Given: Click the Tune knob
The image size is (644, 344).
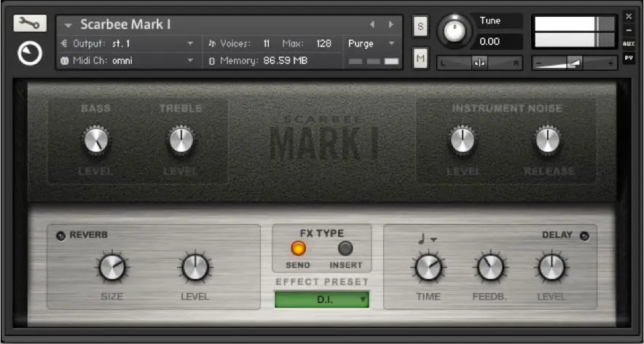Looking at the screenshot, I should 453,31.
